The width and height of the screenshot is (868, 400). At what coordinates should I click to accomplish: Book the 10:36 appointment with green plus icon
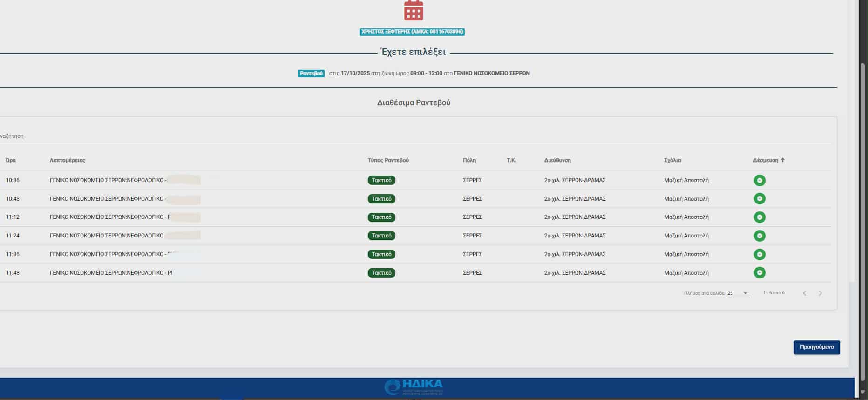pos(759,180)
